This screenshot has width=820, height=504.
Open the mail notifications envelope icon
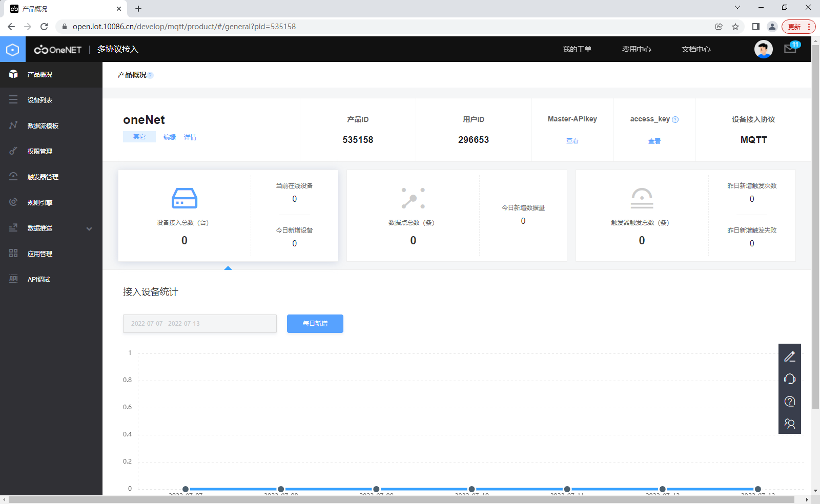tap(790, 49)
